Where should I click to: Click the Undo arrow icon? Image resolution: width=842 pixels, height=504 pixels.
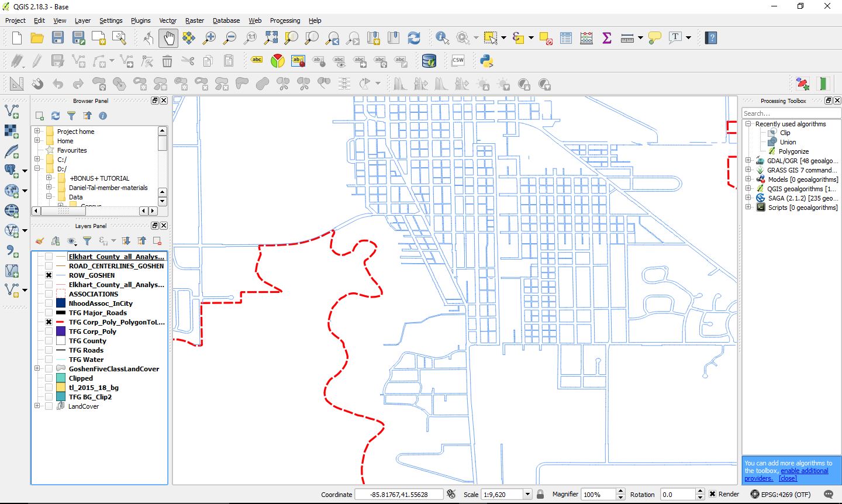click(x=58, y=84)
